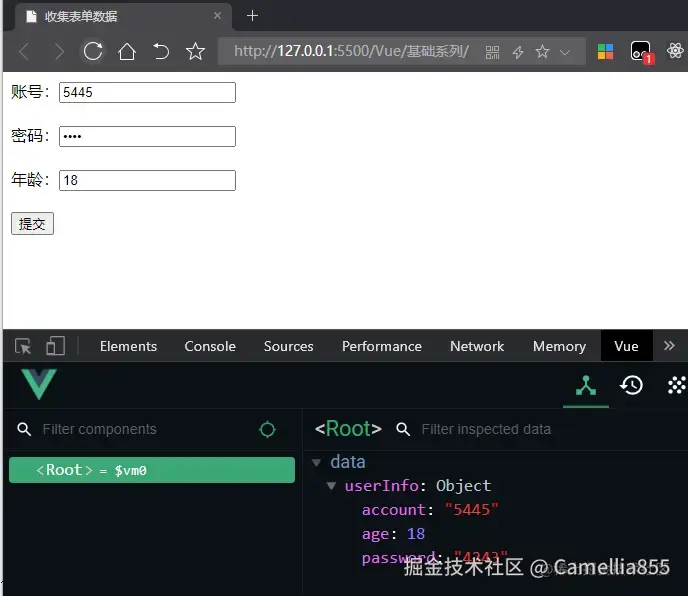Click the star bookmark icon beside the undo arrow
This screenshot has height=596, width=688.
pos(195,51)
